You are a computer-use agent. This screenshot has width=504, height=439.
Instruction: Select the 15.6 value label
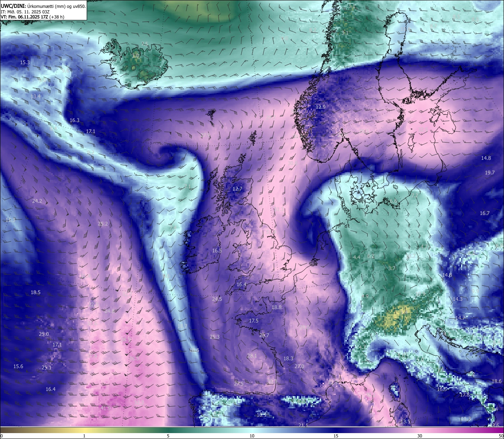18,366
